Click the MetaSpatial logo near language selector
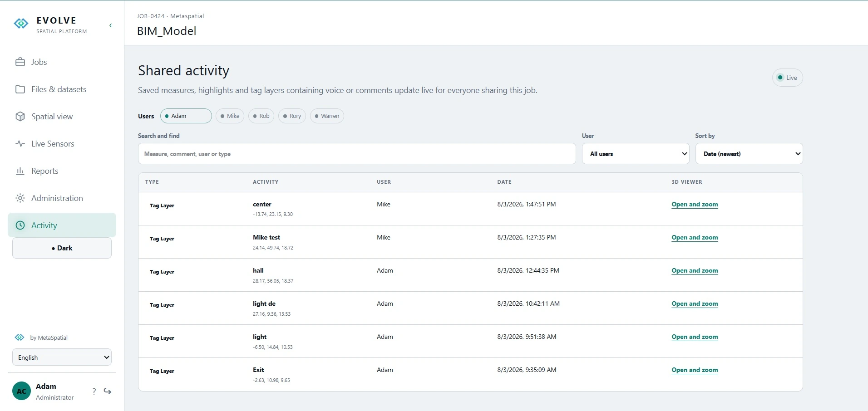Viewport: 868px width, 411px height. [x=20, y=338]
